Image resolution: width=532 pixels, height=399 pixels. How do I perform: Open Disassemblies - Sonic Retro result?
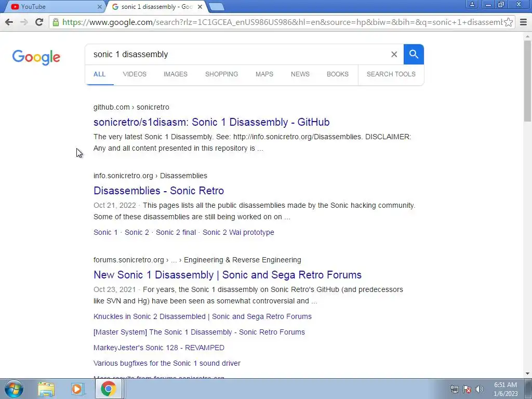(158, 191)
